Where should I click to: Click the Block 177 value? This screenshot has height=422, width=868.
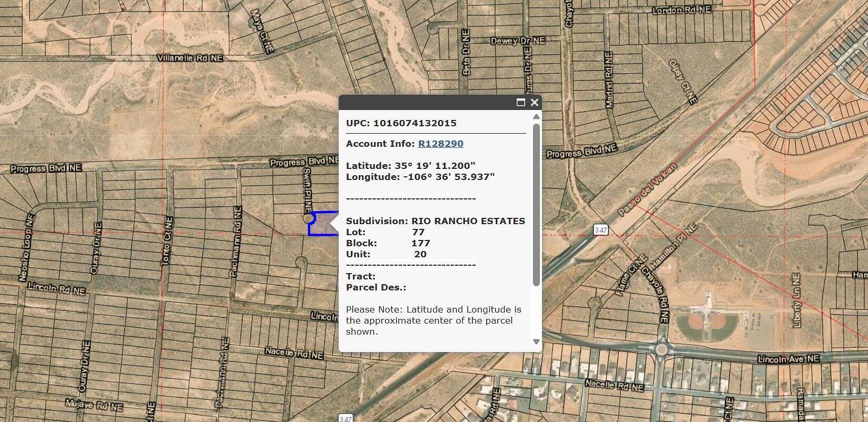coord(421,243)
